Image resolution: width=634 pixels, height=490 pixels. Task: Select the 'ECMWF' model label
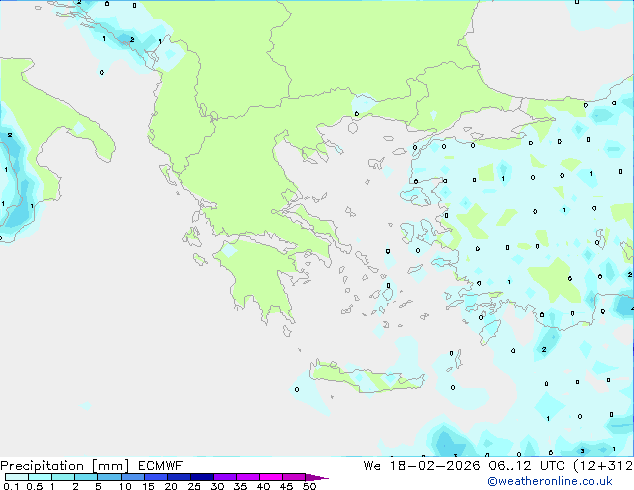click(x=161, y=466)
